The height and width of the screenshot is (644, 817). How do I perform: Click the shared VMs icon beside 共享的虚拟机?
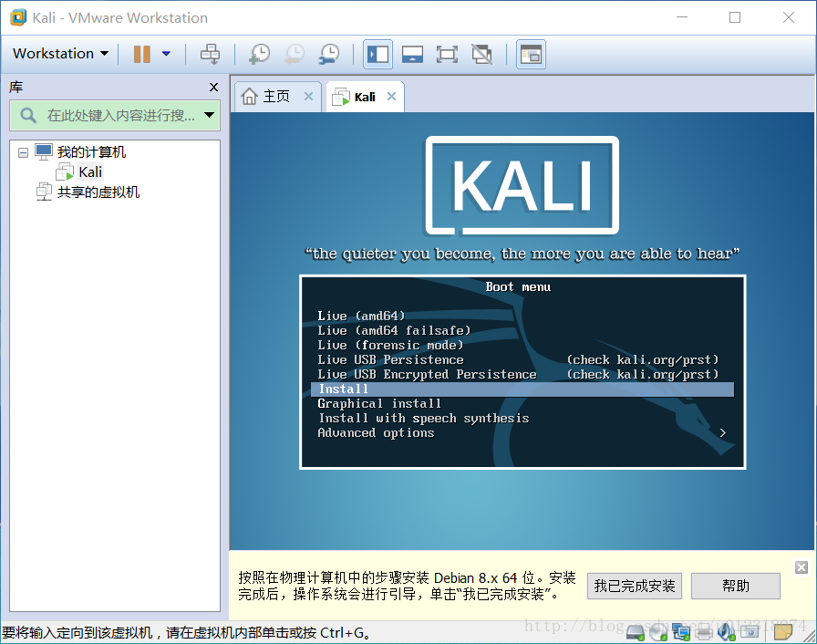pyautogui.click(x=44, y=192)
